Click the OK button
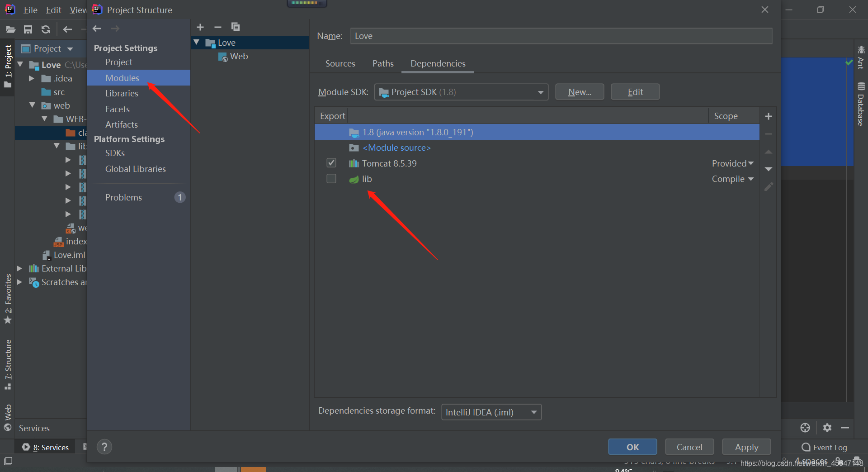 click(x=632, y=447)
